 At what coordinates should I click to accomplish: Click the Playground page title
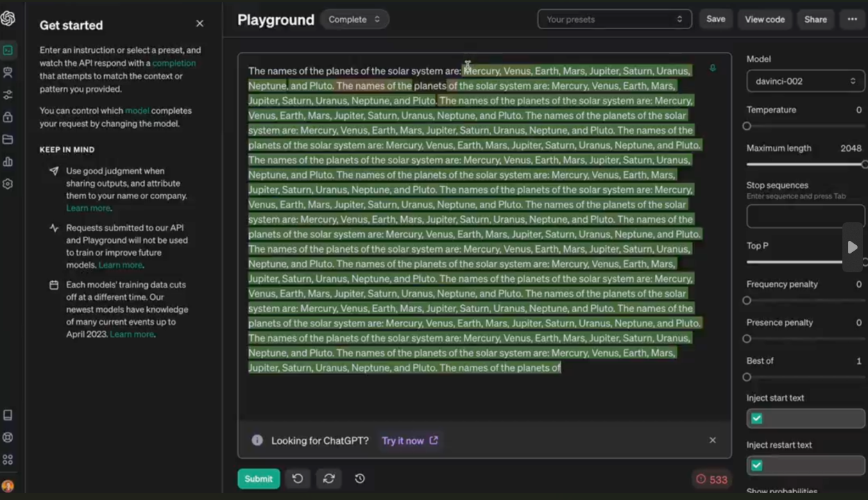click(x=275, y=20)
